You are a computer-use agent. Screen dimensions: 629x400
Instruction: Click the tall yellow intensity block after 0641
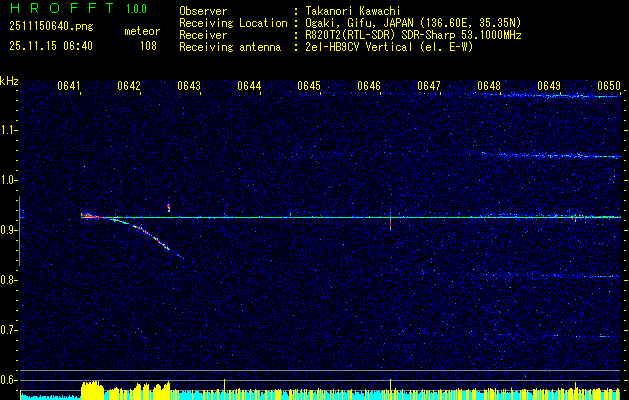tap(92, 389)
